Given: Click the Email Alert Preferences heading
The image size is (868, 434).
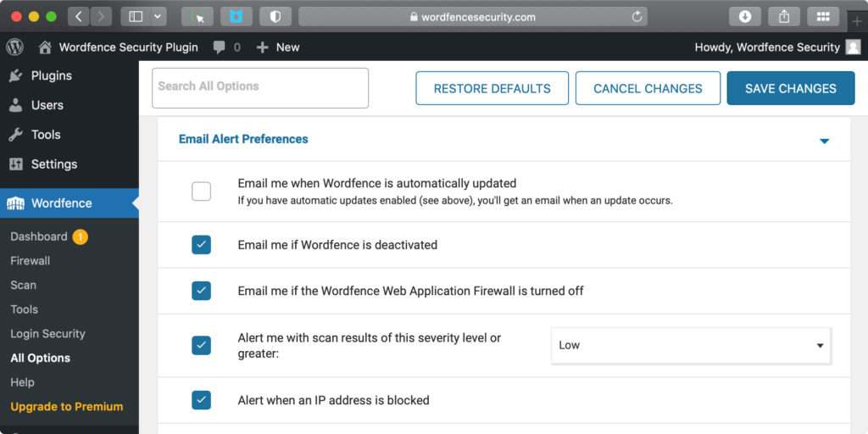Looking at the screenshot, I should point(243,139).
